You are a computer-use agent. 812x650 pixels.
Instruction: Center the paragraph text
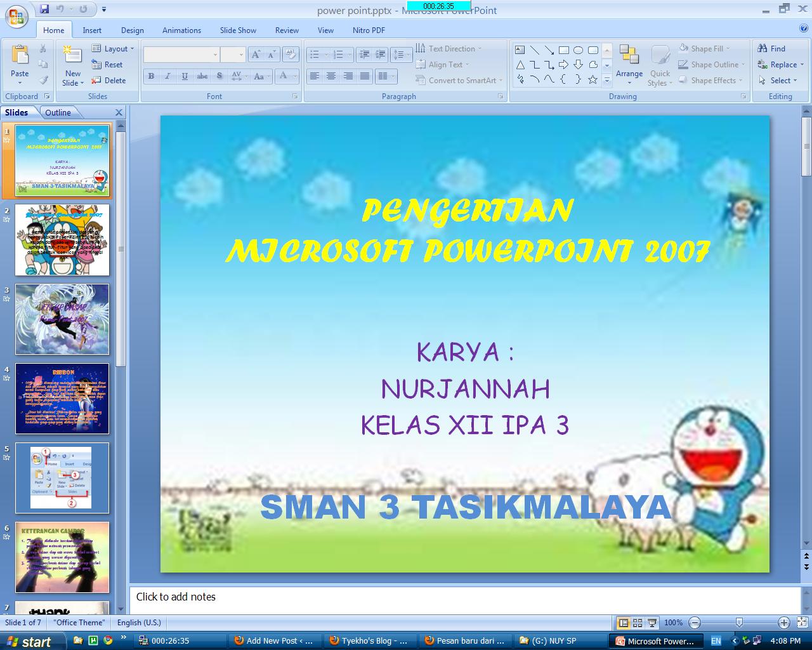tap(331, 76)
